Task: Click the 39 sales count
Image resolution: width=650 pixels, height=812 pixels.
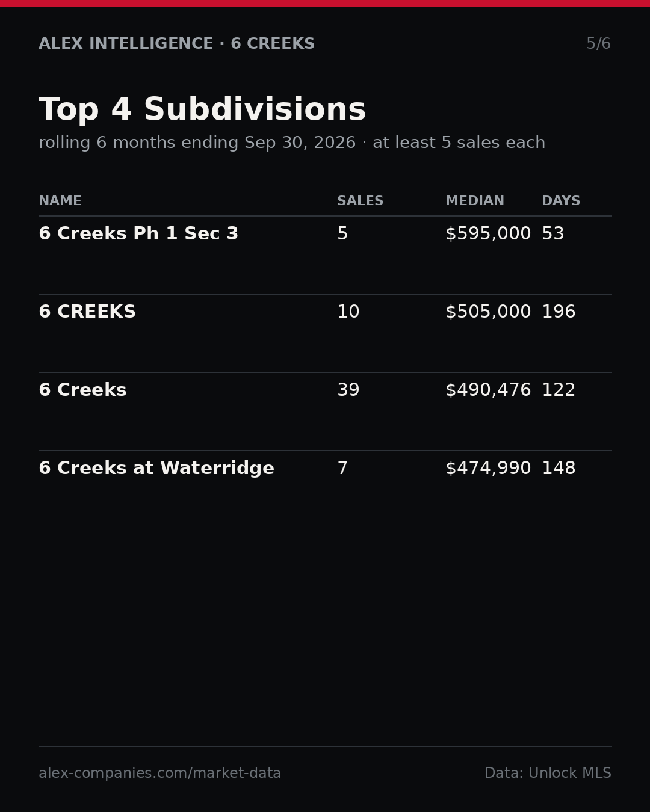Action: click(348, 390)
